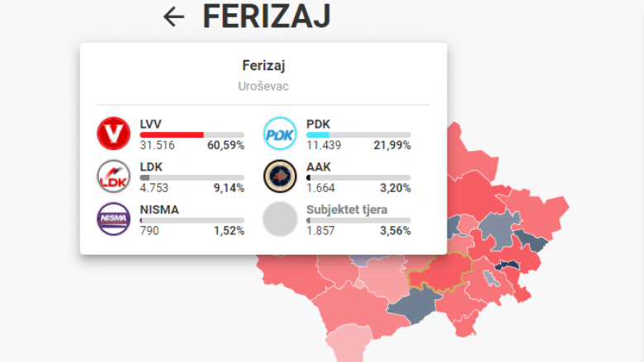Click the Subjektet tjera label

click(347, 209)
